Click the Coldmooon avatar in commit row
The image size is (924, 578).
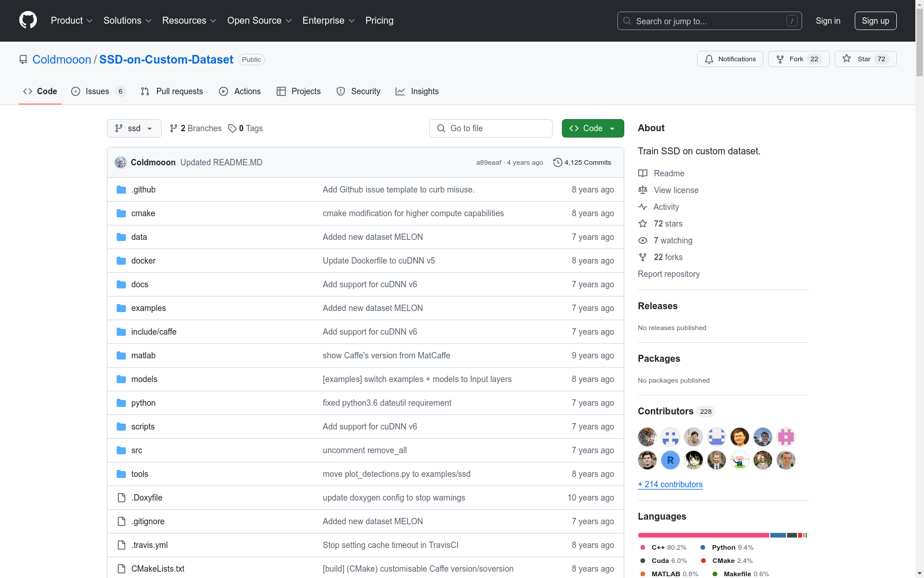[121, 162]
